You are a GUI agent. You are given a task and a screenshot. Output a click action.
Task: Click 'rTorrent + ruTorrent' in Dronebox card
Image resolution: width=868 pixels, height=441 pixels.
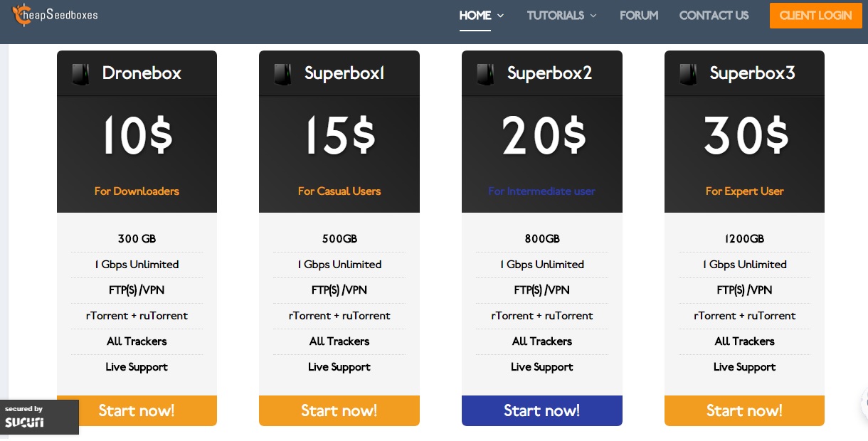coord(137,316)
